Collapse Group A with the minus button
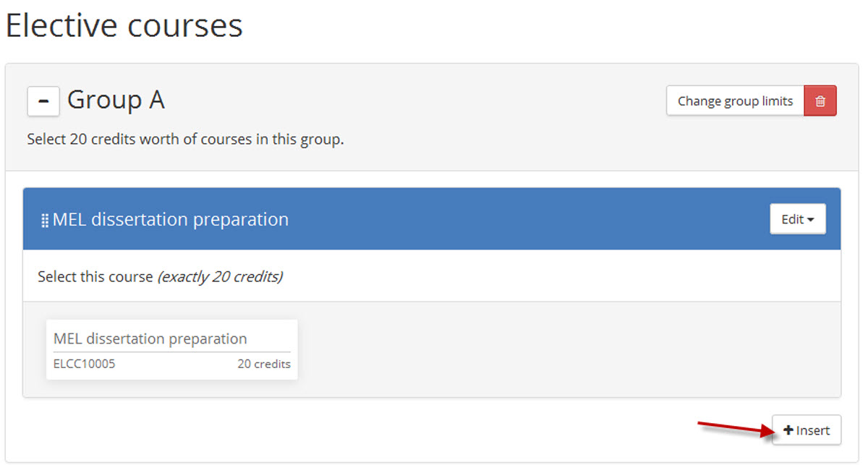This screenshot has height=465, width=868. coord(43,101)
